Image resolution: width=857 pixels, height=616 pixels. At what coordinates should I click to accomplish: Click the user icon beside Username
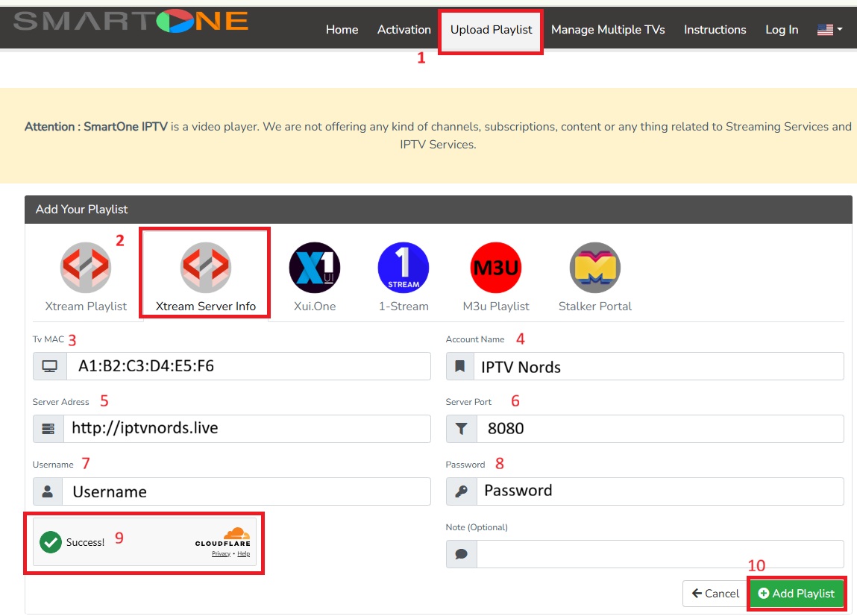click(48, 491)
